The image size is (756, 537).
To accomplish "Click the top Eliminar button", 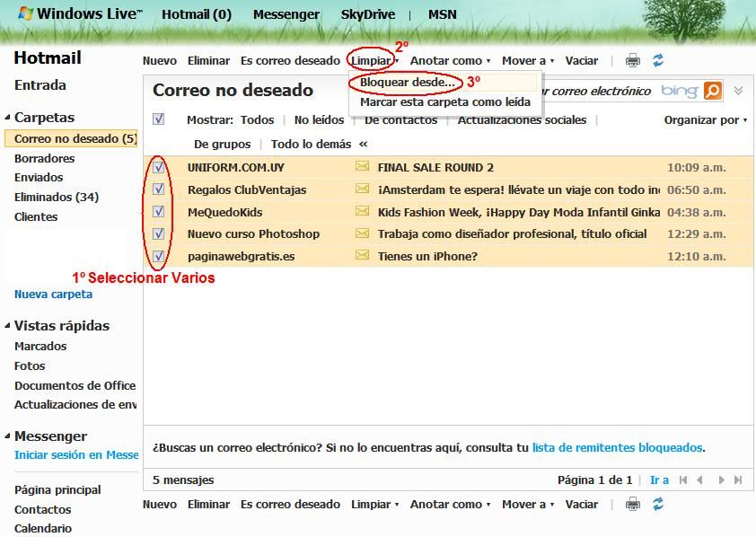I will tap(209, 61).
